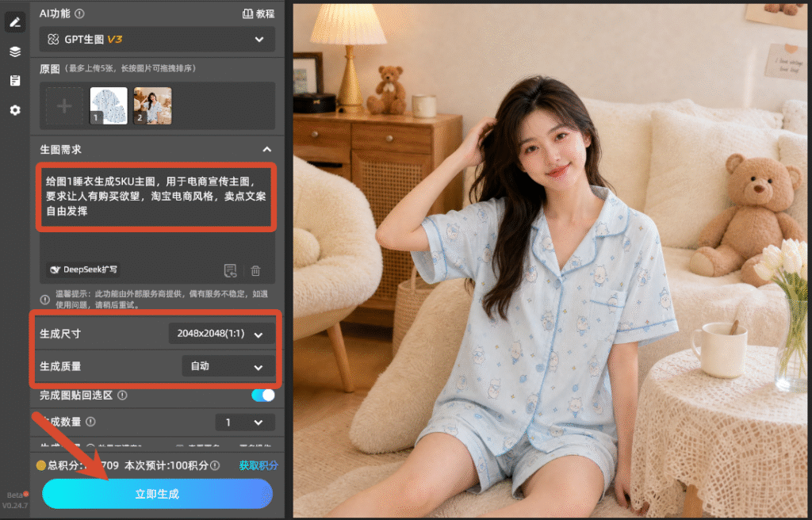Open the 生成数量 count dropdown
Viewport: 812px width, 520px height.
(x=245, y=422)
